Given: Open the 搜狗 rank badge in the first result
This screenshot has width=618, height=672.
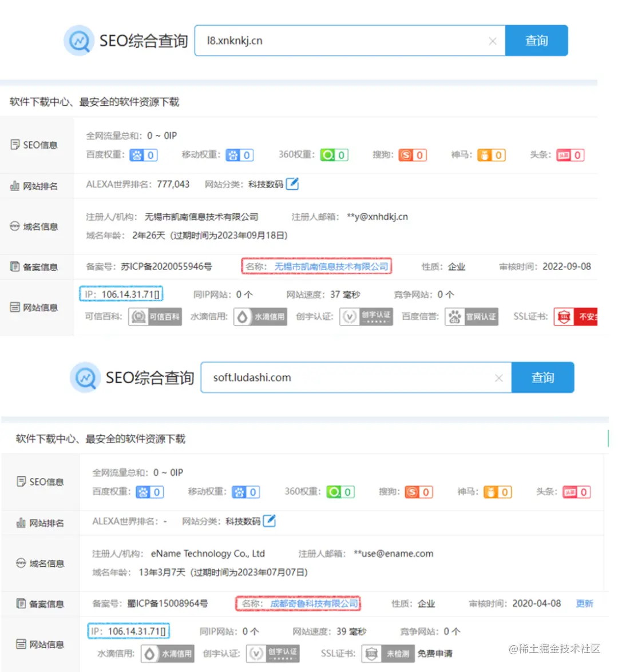Looking at the screenshot, I should tap(413, 155).
